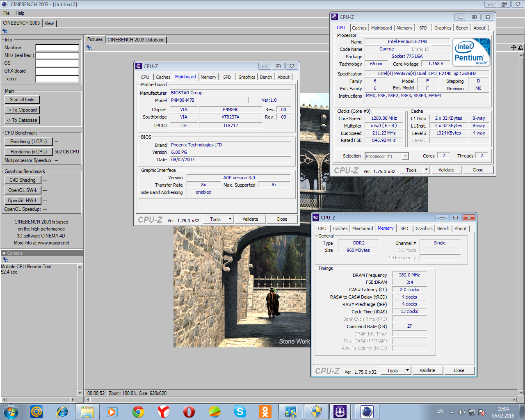Click into the GFX-Board input field
This screenshot has width=525, height=420.
pyautogui.click(x=57, y=71)
